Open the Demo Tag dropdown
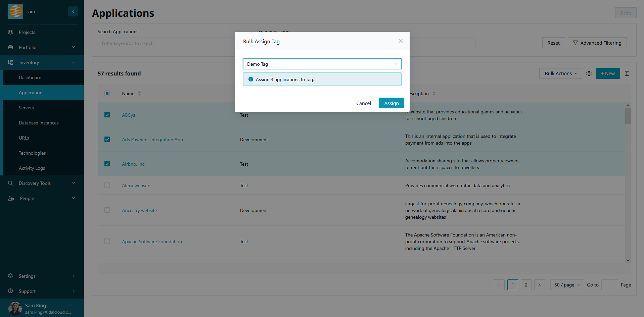This screenshot has width=644, height=317. [x=322, y=64]
